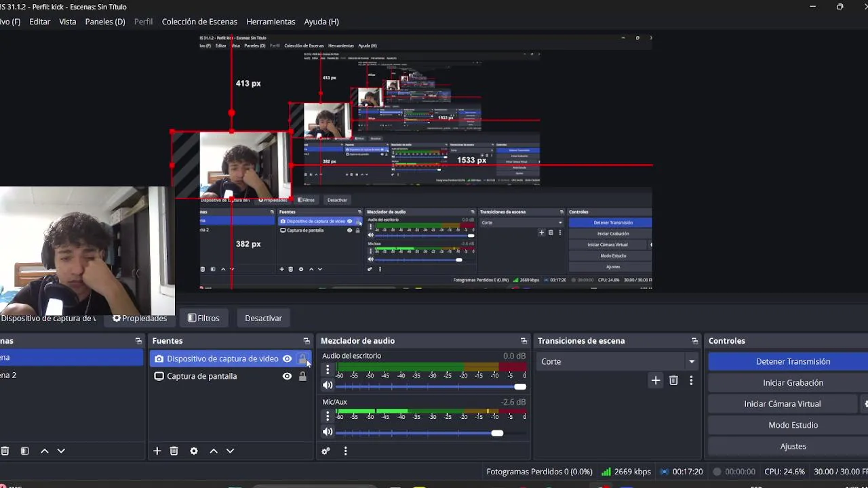
Task: Move the source down with the Fuentes down arrow
Action: pos(230,451)
